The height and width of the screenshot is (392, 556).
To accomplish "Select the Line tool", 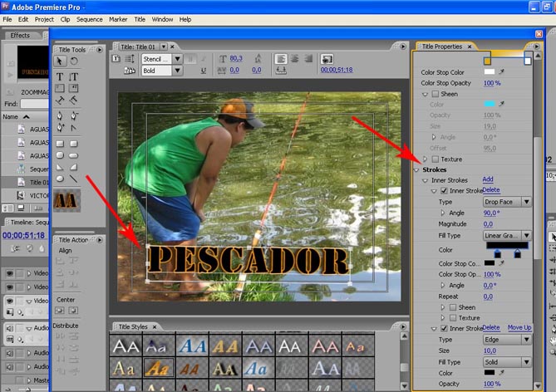I will [x=73, y=179].
